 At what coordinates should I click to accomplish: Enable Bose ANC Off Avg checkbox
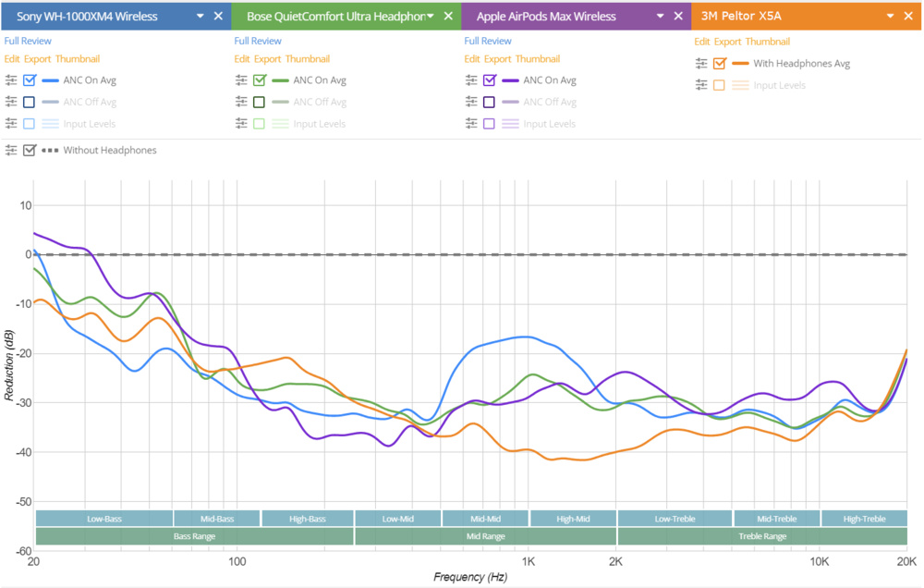(260, 102)
